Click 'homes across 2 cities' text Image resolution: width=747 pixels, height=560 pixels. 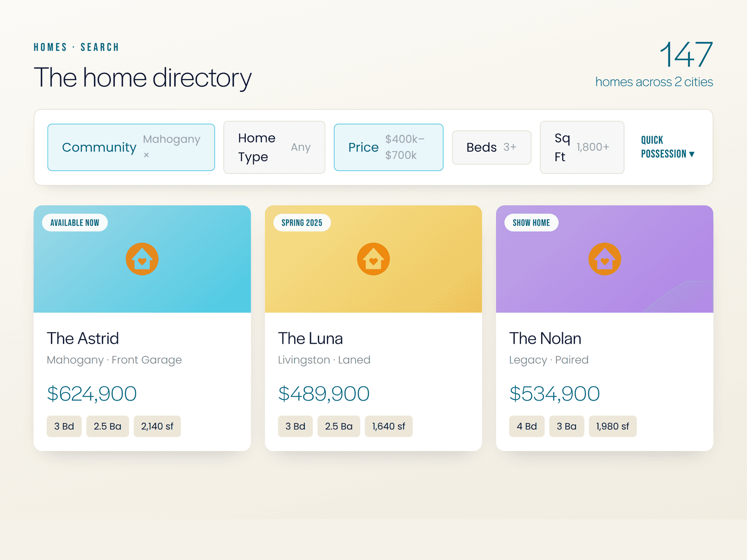pyautogui.click(x=654, y=82)
